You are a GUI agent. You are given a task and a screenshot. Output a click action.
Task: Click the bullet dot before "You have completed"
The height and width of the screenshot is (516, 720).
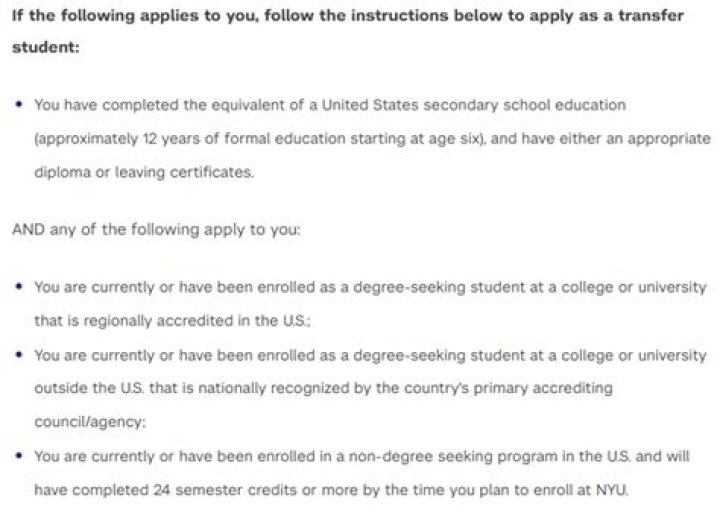(19, 104)
